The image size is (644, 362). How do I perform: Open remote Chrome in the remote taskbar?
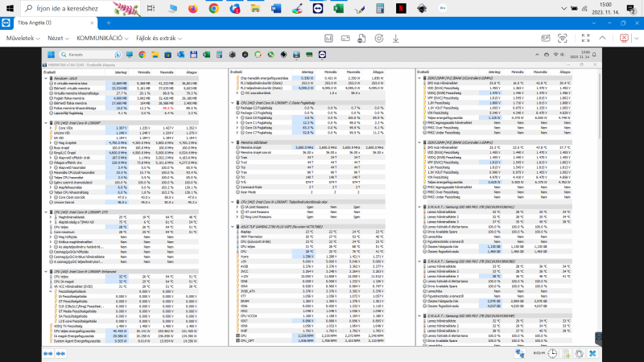142,55
